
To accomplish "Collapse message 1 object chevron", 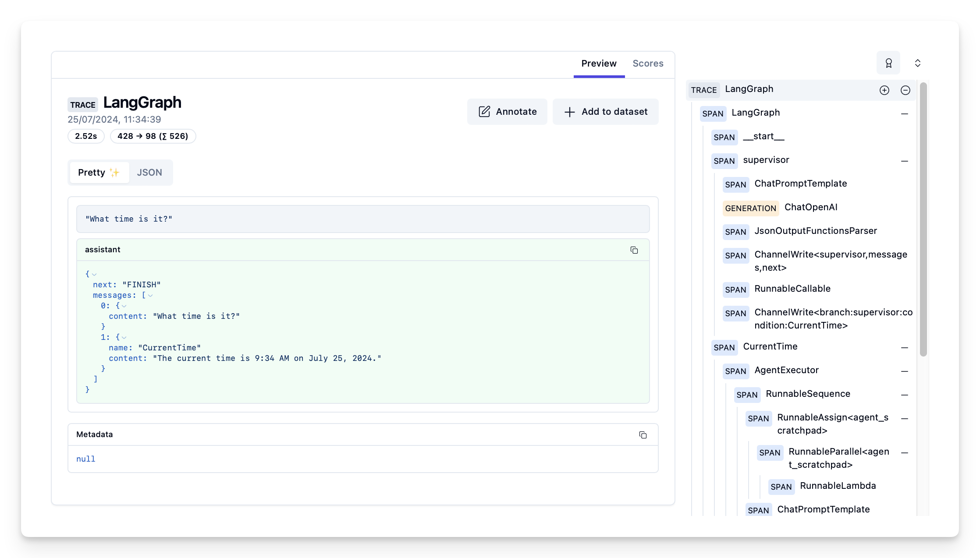I will [124, 338].
